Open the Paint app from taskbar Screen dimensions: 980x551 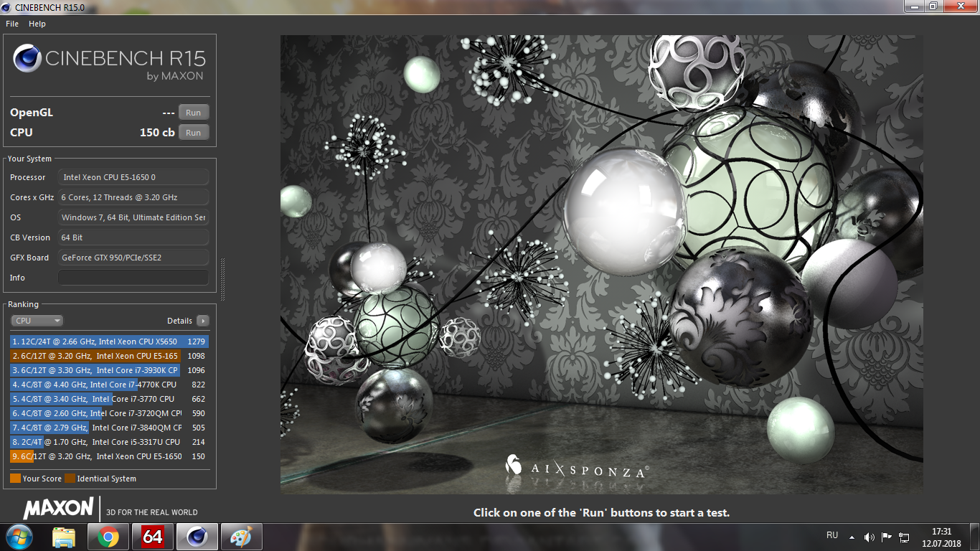click(242, 537)
